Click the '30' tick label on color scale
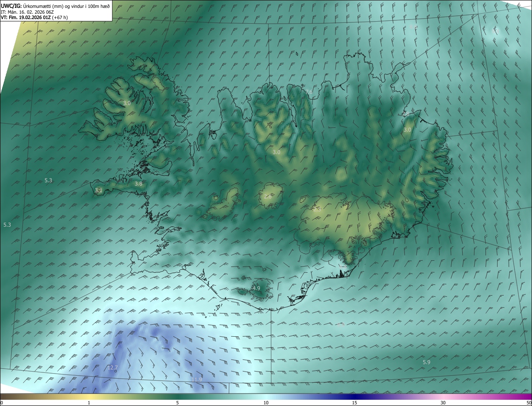The width and height of the screenshot is (532, 406). 443,403
